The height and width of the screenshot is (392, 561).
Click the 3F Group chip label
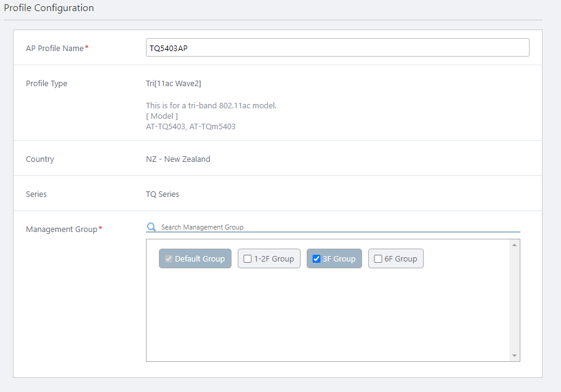[x=339, y=259]
